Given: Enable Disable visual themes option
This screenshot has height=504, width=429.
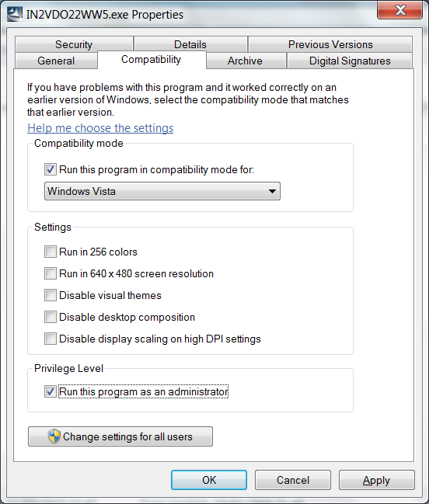Looking at the screenshot, I should click(x=51, y=295).
